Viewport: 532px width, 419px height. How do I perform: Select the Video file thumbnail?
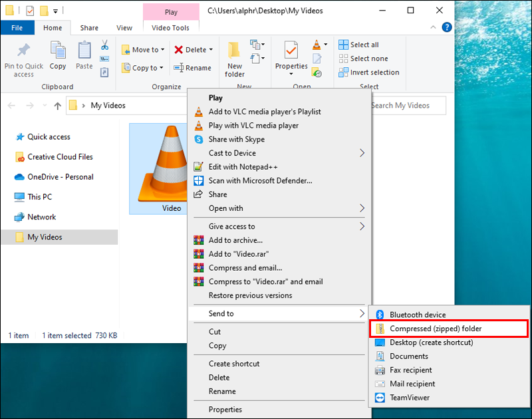point(159,169)
